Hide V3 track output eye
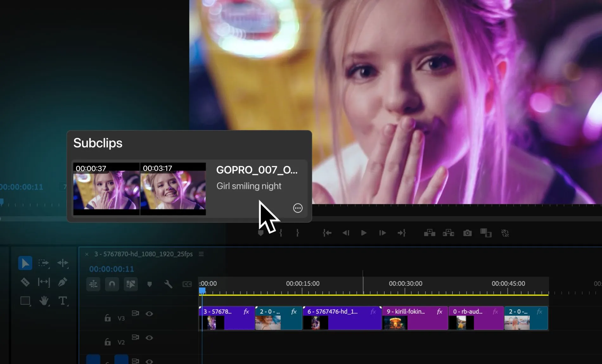Viewport: 602px width, 364px height. [x=149, y=314]
